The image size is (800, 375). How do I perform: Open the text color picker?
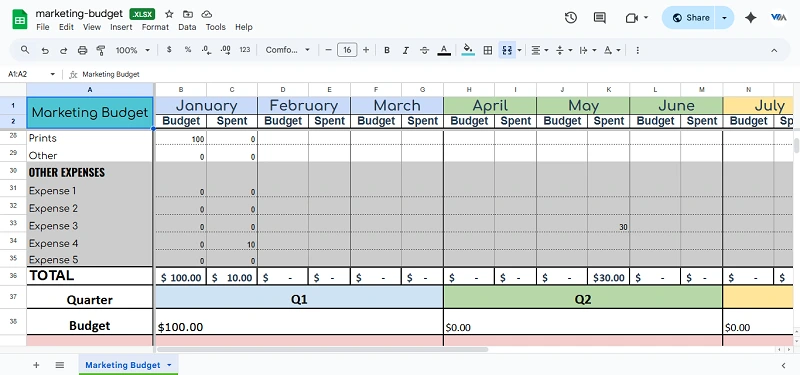[444, 50]
